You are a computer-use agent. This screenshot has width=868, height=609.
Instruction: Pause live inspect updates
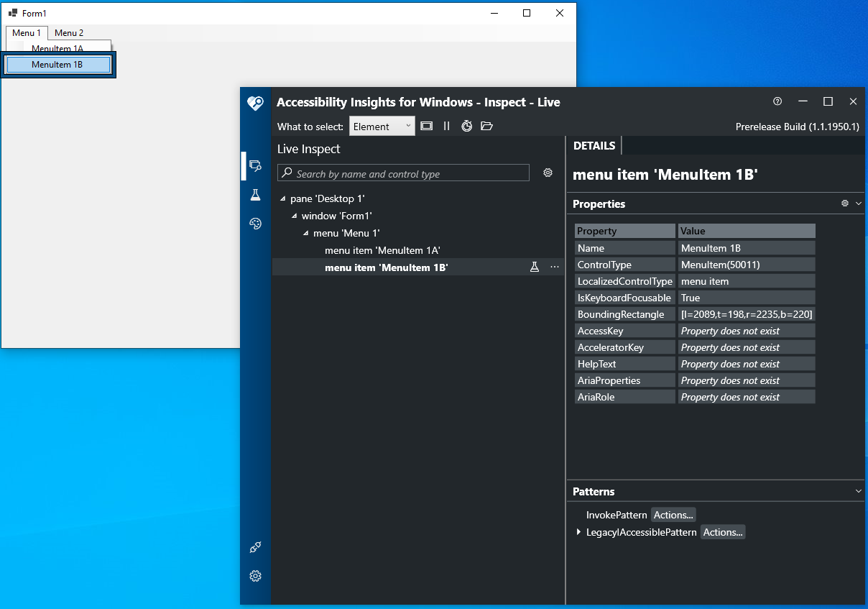446,126
